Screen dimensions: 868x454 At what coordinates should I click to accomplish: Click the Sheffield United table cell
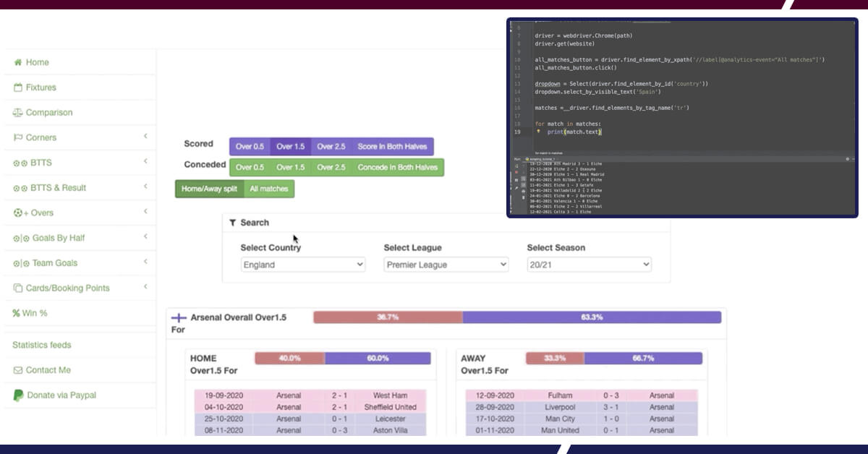(391, 407)
